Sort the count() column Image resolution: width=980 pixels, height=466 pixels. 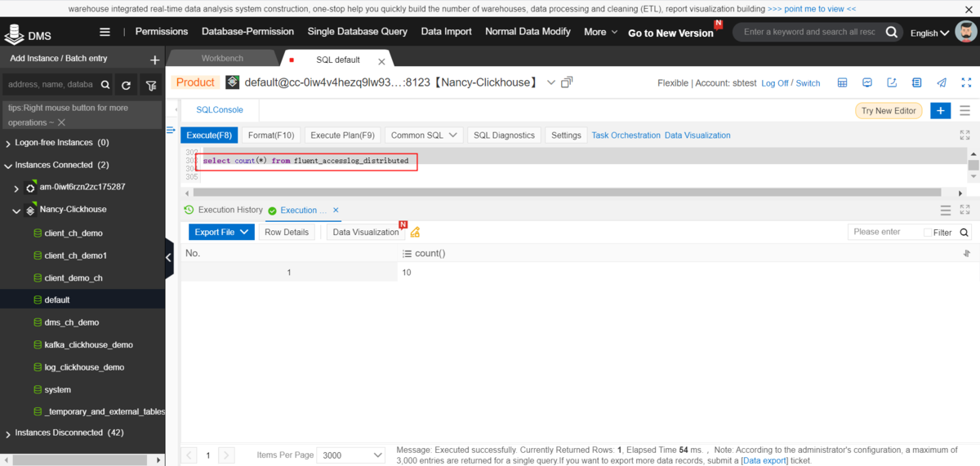(967, 254)
